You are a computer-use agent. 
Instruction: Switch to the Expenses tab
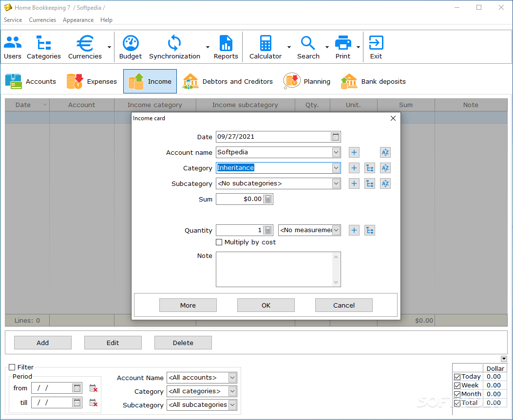point(92,81)
